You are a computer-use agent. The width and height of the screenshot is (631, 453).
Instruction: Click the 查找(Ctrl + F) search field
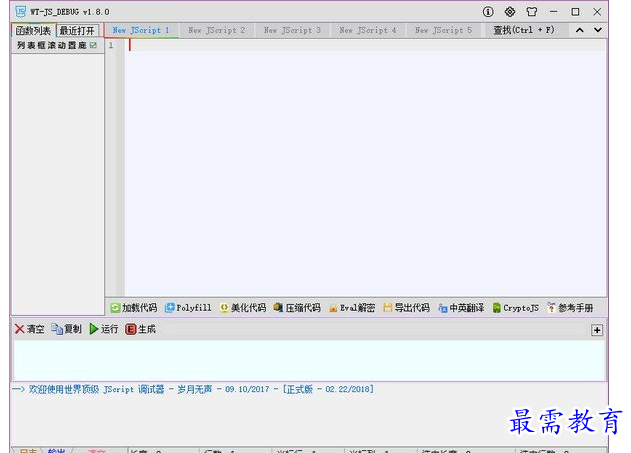(525, 30)
